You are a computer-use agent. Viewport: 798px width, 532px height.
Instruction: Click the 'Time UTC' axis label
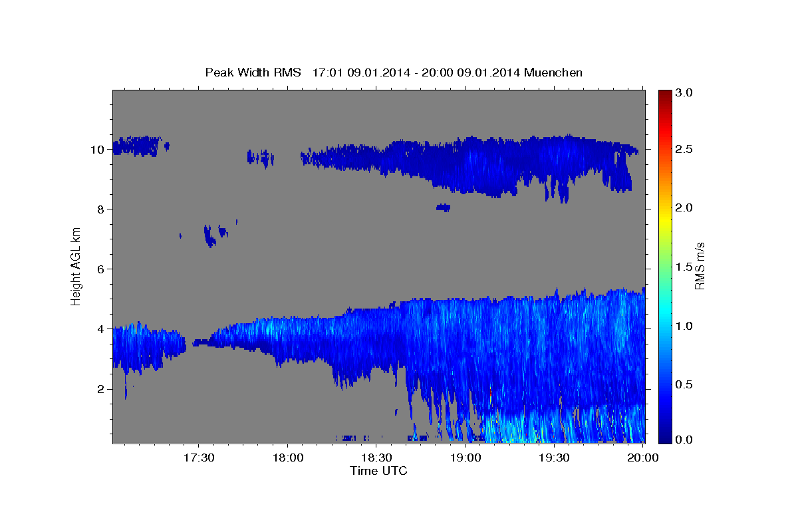click(x=378, y=471)
